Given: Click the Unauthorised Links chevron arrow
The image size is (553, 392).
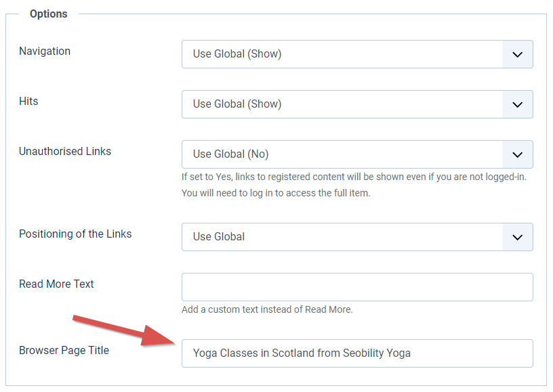Looking at the screenshot, I should pos(517,154).
